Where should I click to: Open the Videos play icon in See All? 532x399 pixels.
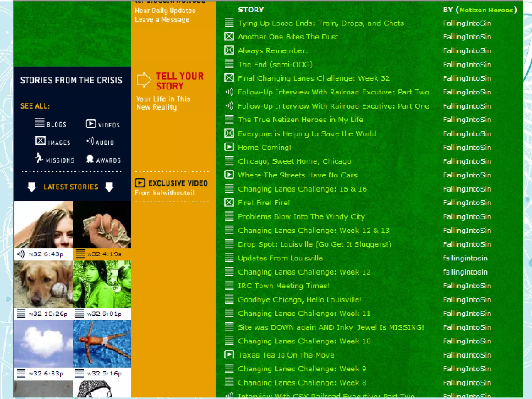point(90,123)
